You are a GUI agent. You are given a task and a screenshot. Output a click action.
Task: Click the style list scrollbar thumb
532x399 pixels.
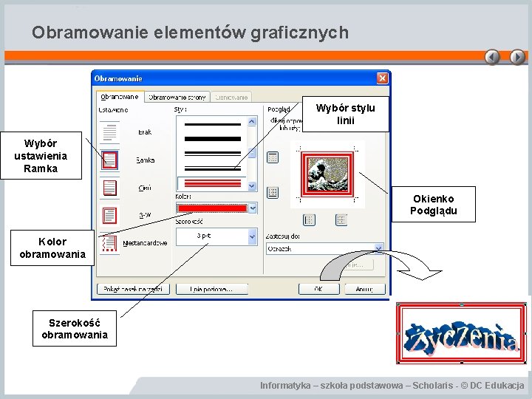(252, 153)
